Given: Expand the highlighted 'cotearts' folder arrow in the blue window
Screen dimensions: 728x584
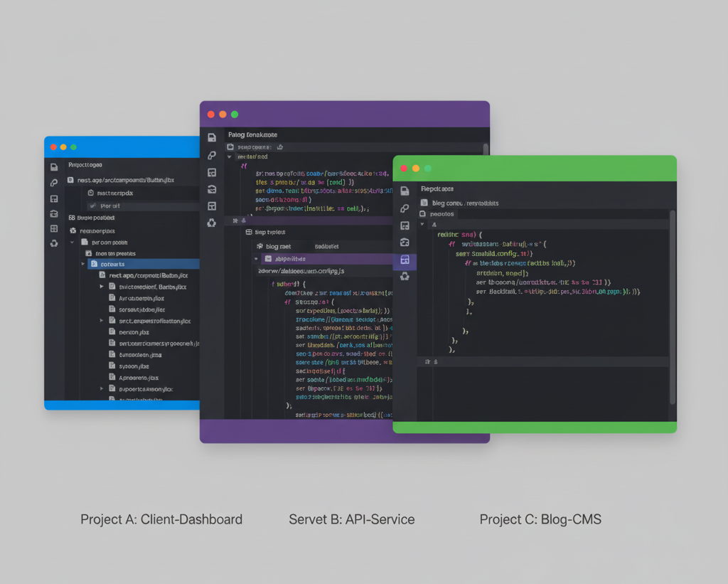Looking at the screenshot, I should click(83, 264).
